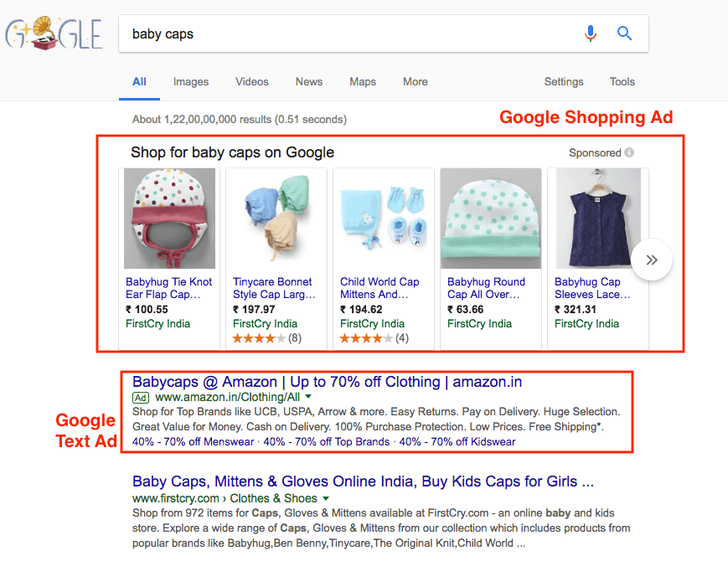
Task: Visit the www.amazon.in/Clothing/All URL
Action: click(228, 397)
